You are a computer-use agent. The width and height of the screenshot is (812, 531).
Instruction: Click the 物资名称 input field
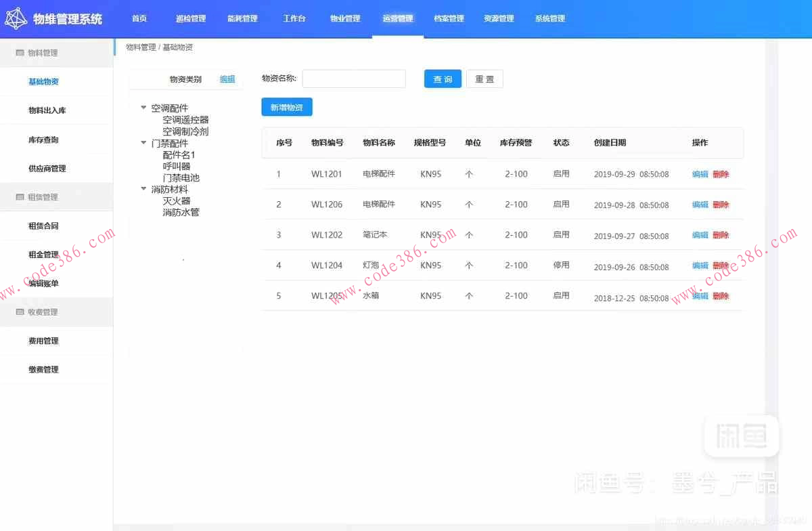tap(353, 79)
